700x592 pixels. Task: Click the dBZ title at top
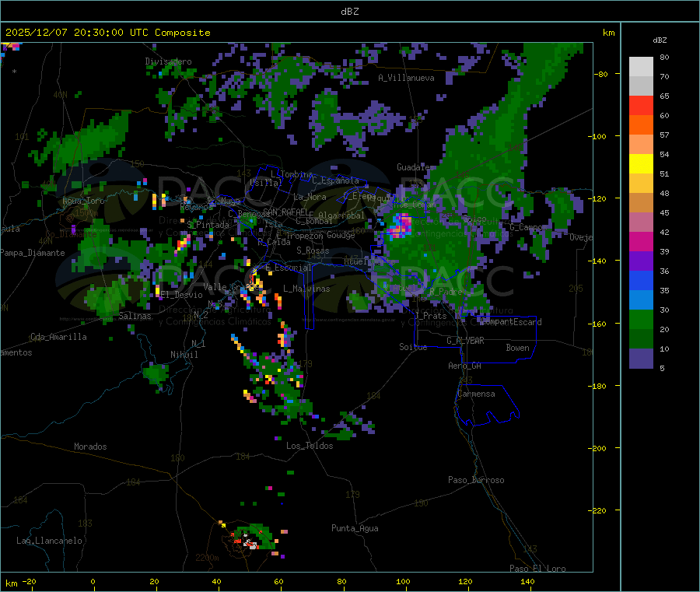[349, 12]
